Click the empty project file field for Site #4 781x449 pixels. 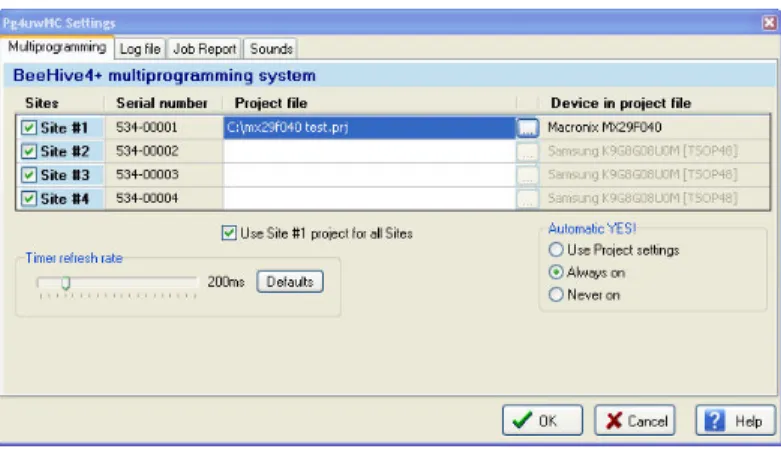[369, 198]
